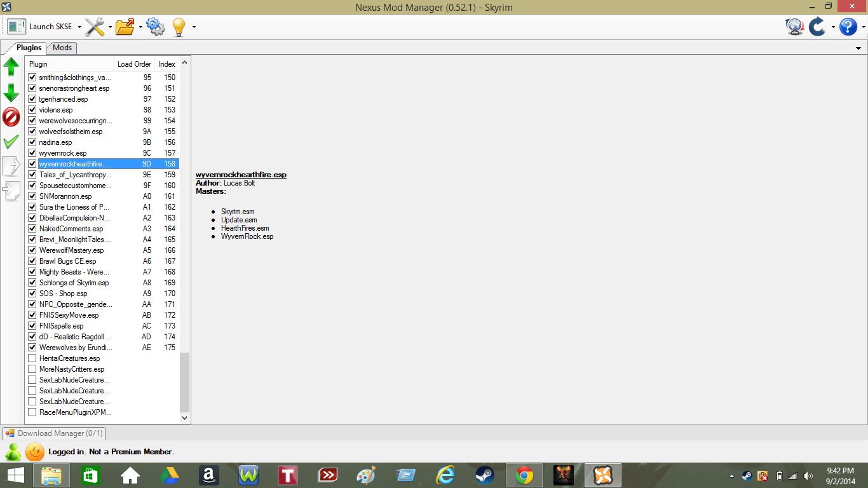Open Internet Explorer from the taskbar
Screen dimensions: 868x488
[445, 475]
